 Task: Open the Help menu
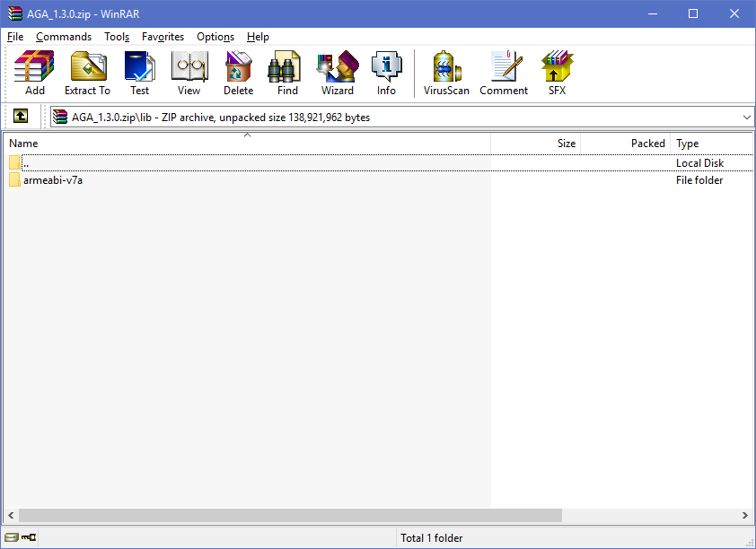(258, 37)
